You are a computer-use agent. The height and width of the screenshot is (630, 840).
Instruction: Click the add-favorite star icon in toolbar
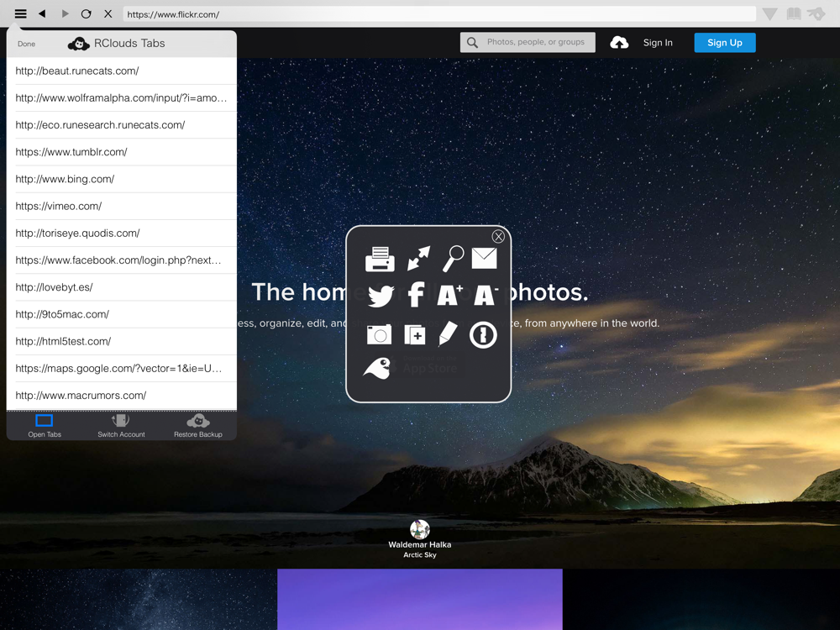click(816, 14)
